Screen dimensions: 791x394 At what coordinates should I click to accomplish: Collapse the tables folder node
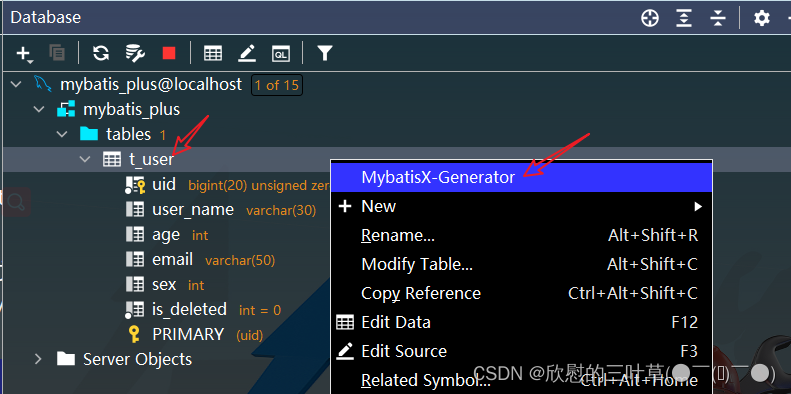tap(62, 134)
